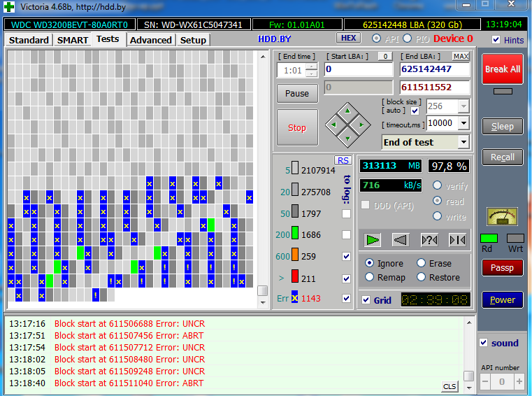Image resolution: width=532 pixels, height=396 pixels.
Task: Click the analog speed gauge icon
Action: pos(502,216)
